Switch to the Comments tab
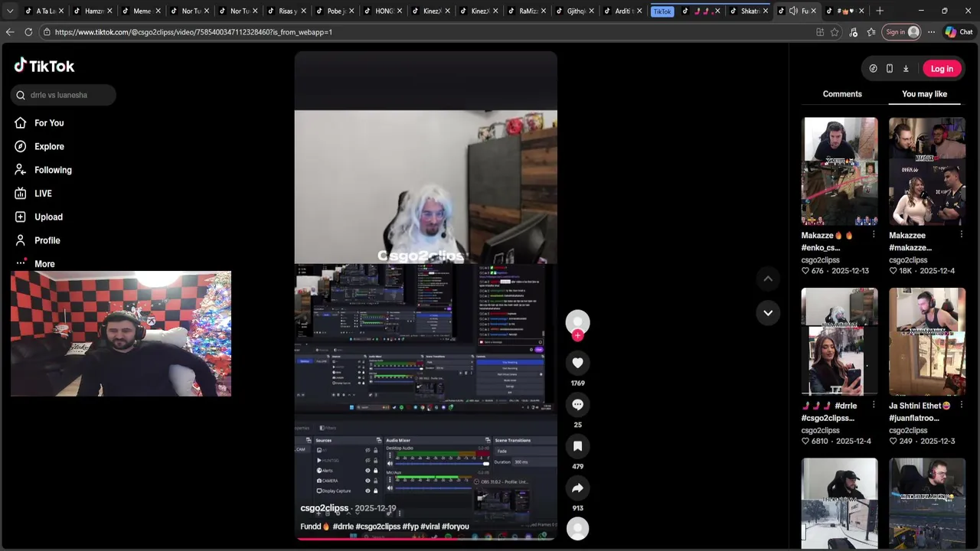 842,94
